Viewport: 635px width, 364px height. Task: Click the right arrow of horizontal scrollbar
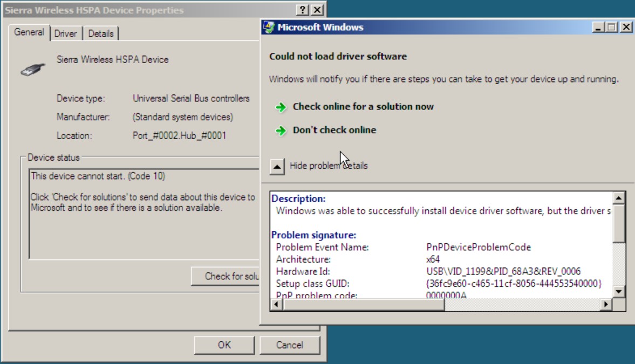(606, 305)
